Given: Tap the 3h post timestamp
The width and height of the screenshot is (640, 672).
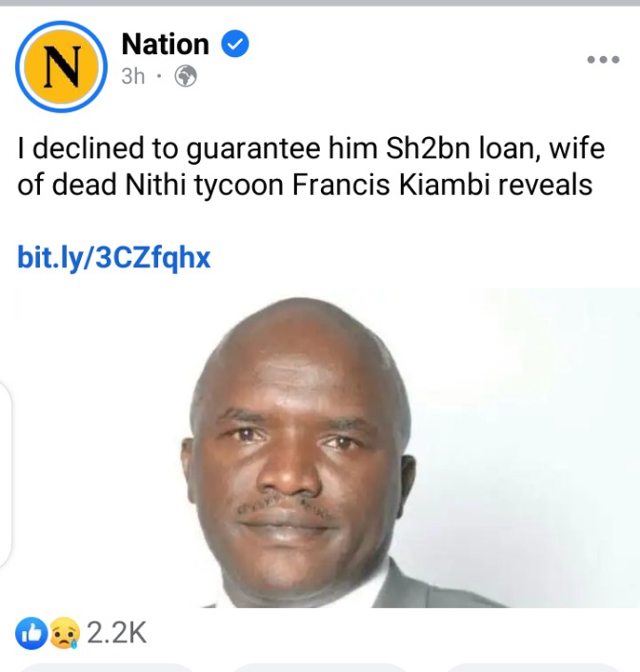Looking at the screenshot, I should tap(133, 77).
